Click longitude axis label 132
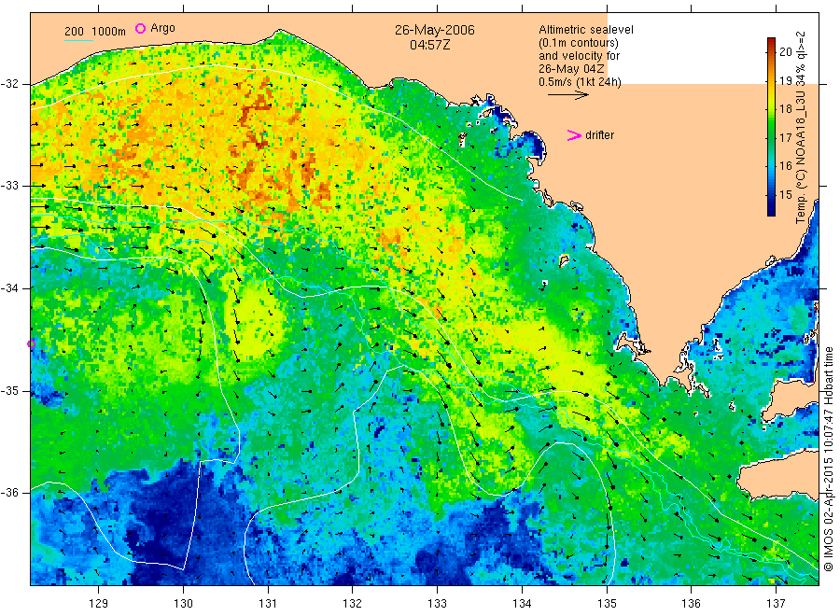This screenshot has height=616, width=840. point(353,604)
